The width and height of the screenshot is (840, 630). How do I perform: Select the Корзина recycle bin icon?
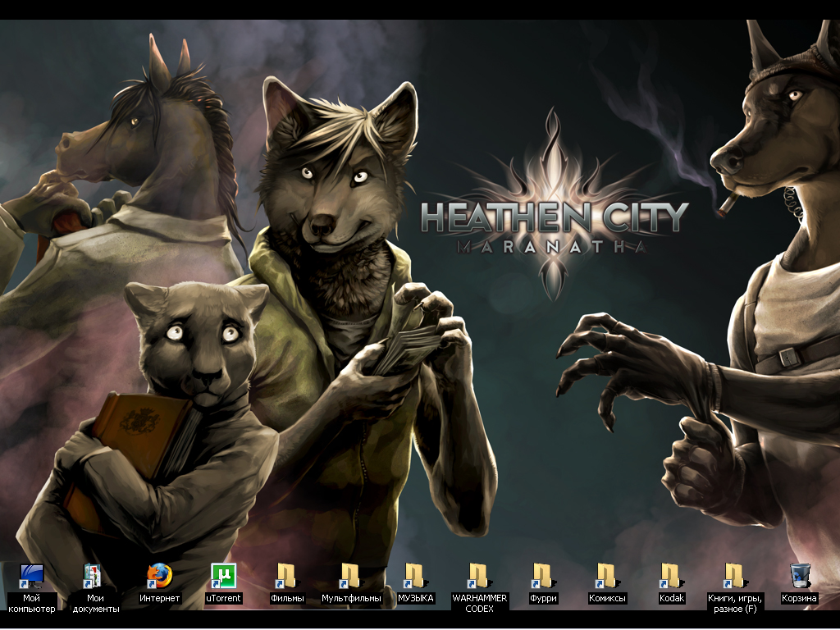coord(799,577)
